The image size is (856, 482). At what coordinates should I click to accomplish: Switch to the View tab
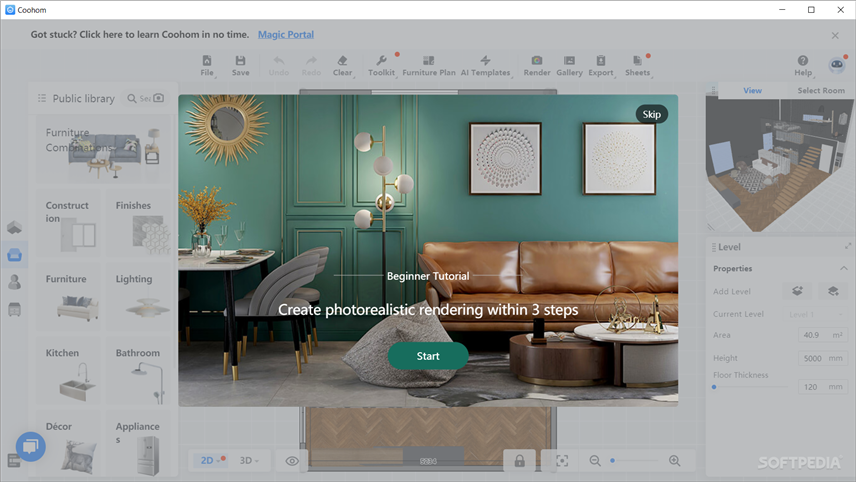pos(752,91)
